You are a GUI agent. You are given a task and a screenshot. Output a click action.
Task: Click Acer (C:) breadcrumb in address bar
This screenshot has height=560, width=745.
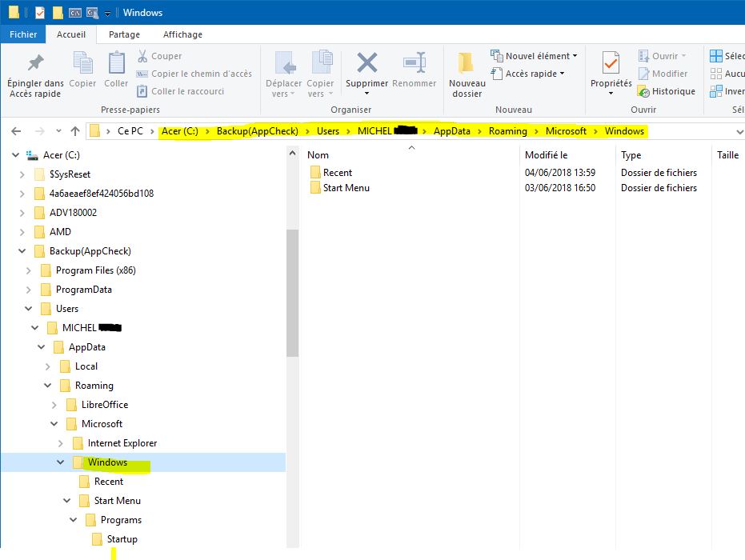(x=179, y=131)
